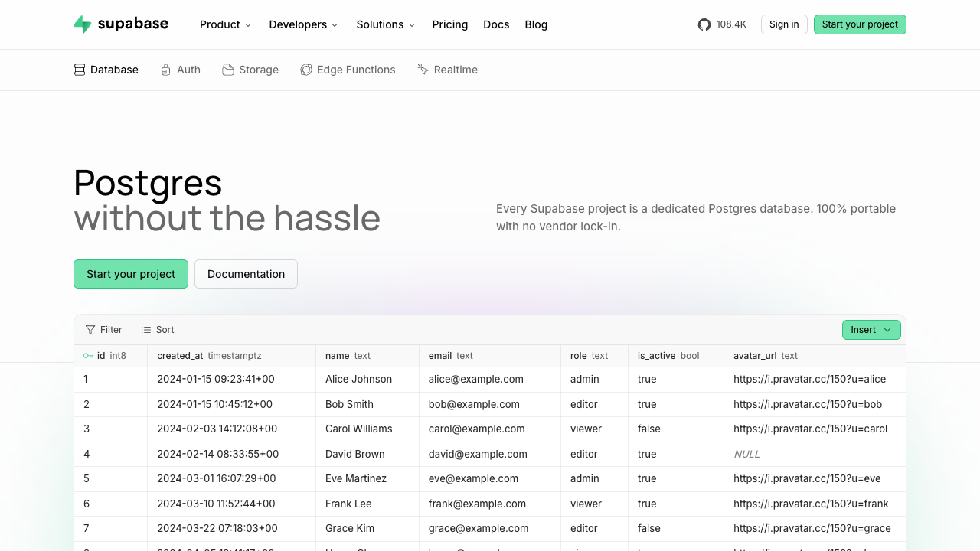Click the grace@example.com cell
The height and width of the screenshot is (551, 980).
coord(490,528)
